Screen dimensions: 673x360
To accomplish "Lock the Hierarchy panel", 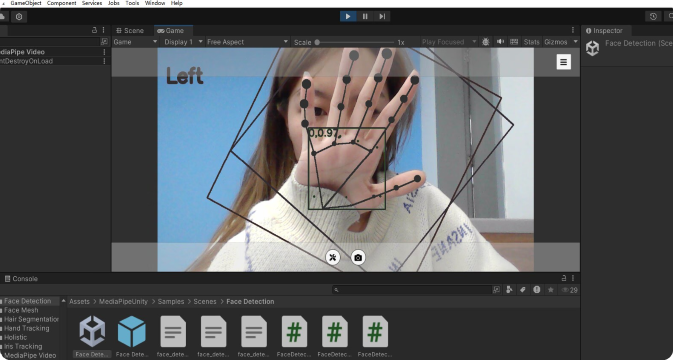I will click(94, 30).
